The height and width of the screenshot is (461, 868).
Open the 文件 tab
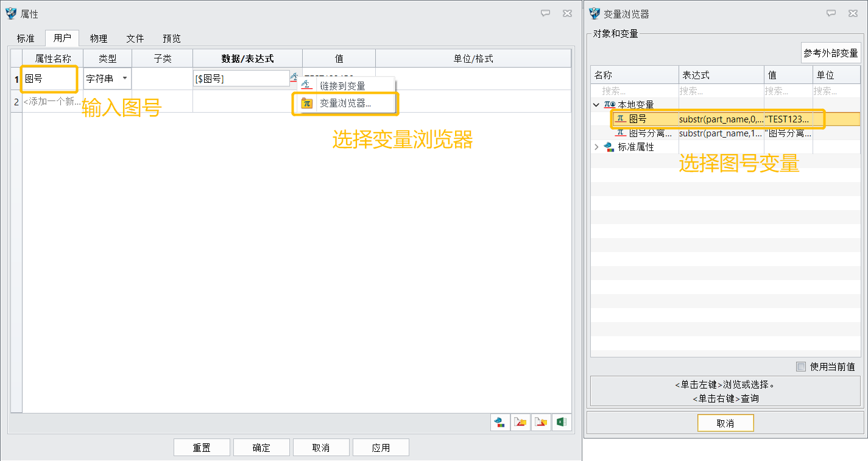pos(135,38)
